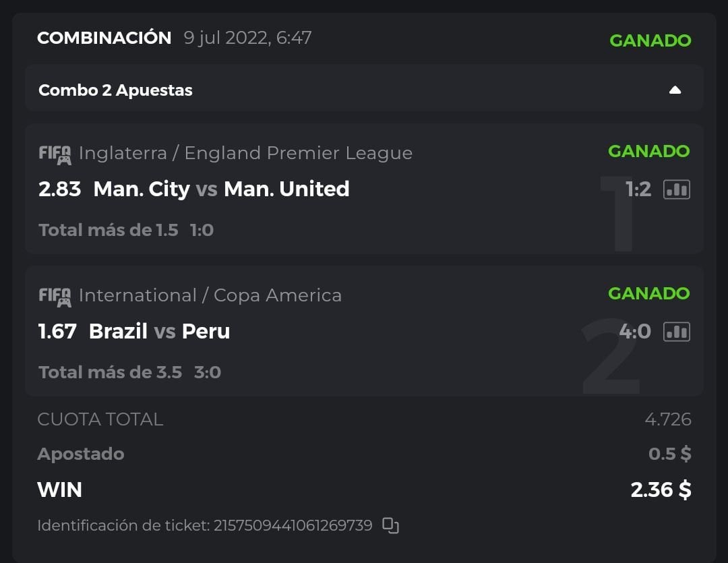Open stats icon for Man. City match
The image size is (728, 563).
(676, 189)
